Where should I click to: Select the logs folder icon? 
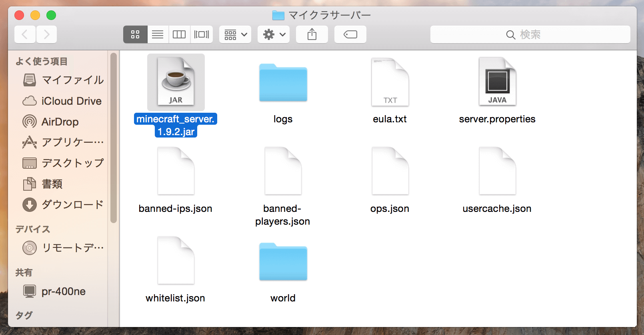pos(283,82)
